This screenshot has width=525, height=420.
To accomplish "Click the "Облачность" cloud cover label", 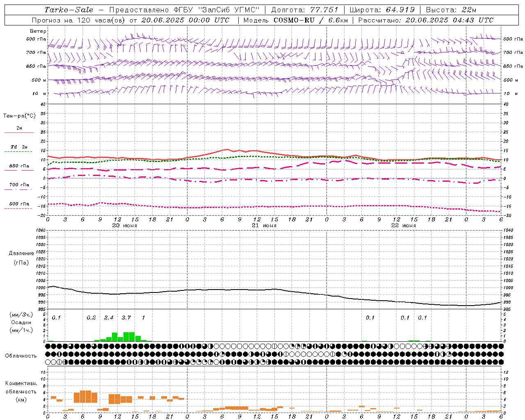I will 21,356.
